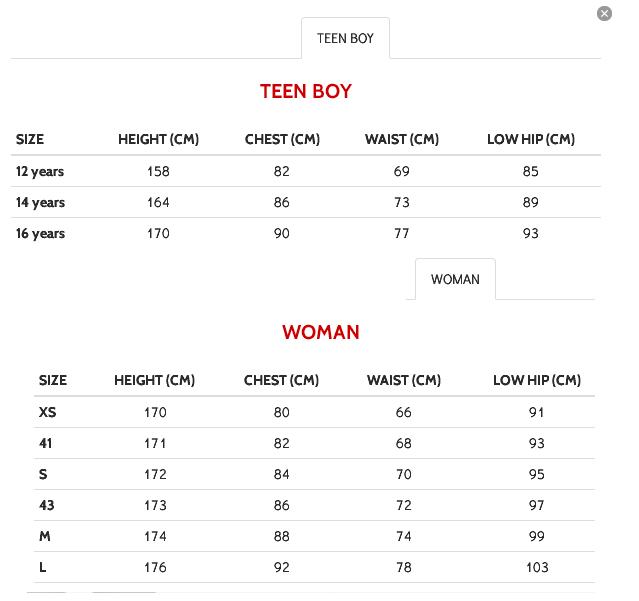Image resolution: width=639 pixels, height=601 pixels.
Task: Click the 103 low hip value
Action: 537,568
